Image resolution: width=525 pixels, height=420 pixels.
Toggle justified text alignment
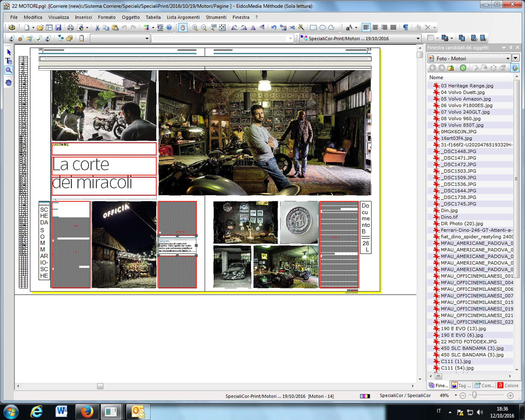click(x=393, y=27)
